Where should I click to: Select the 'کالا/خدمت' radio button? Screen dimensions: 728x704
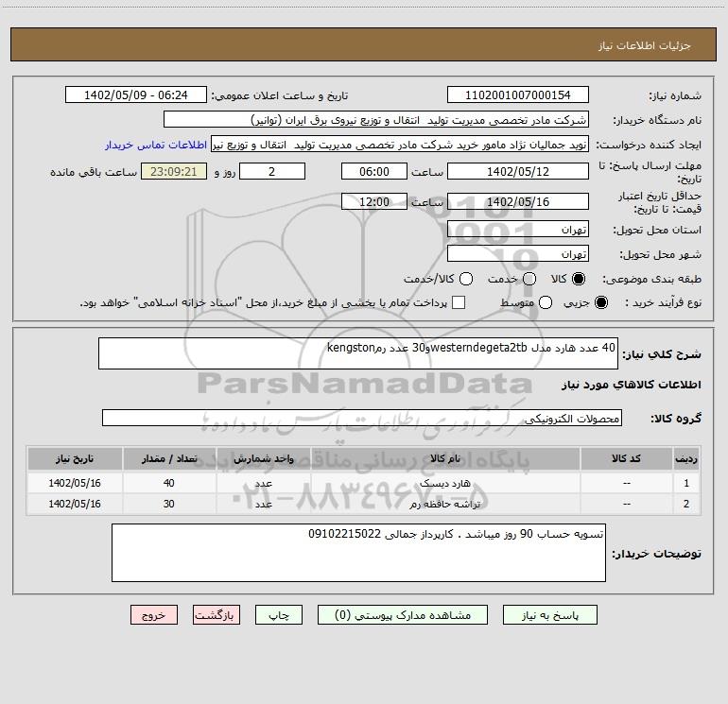click(466, 279)
